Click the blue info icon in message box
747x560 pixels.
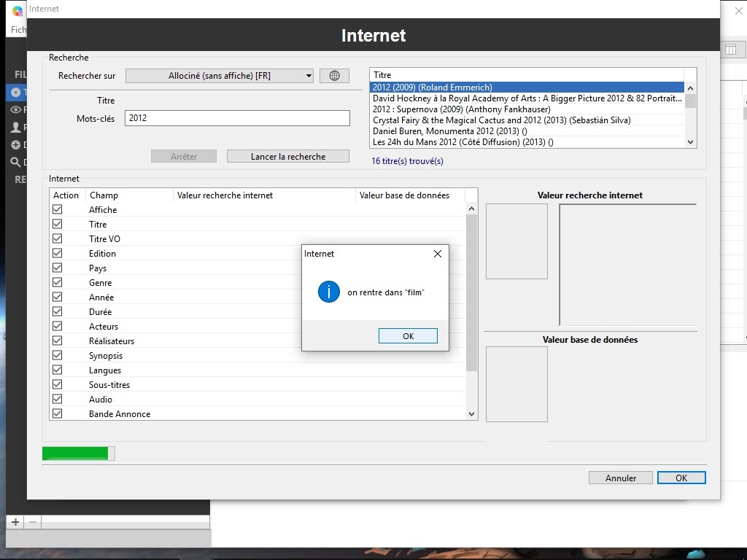click(x=329, y=292)
